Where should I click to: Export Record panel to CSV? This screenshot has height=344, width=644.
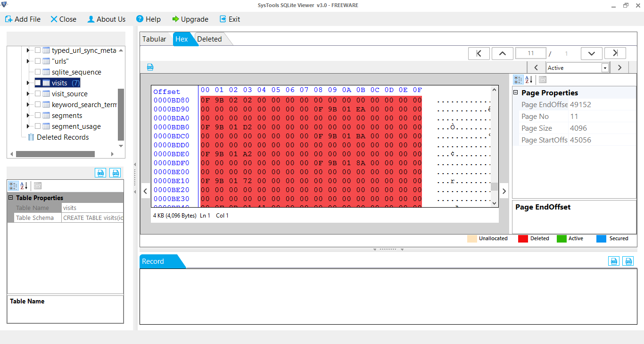tap(614, 261)
